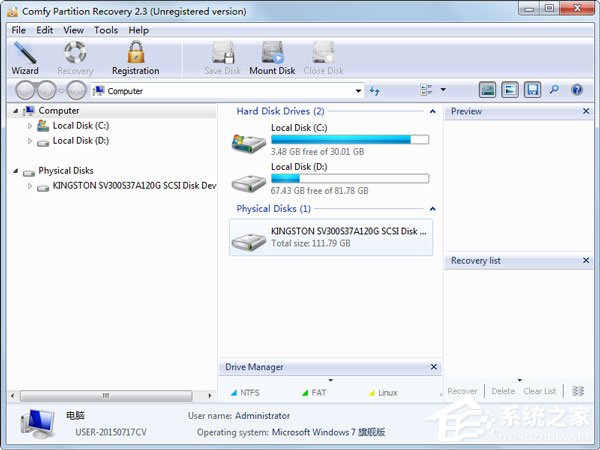Image resolution: width=600 pixels, height=450 pixels.
Task: Open the View menu
Action: tap(73, 30)
